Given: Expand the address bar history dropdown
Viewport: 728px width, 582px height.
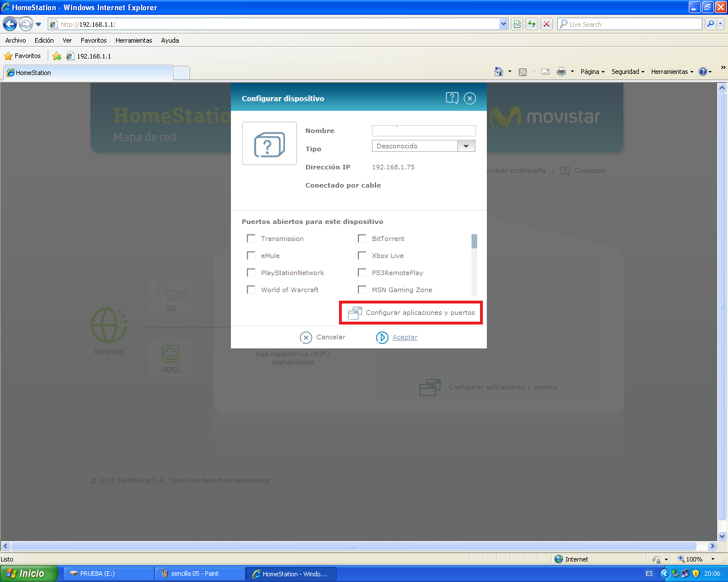Looking at the screenshot, I should pyautogui.click(x=503, y=24).
